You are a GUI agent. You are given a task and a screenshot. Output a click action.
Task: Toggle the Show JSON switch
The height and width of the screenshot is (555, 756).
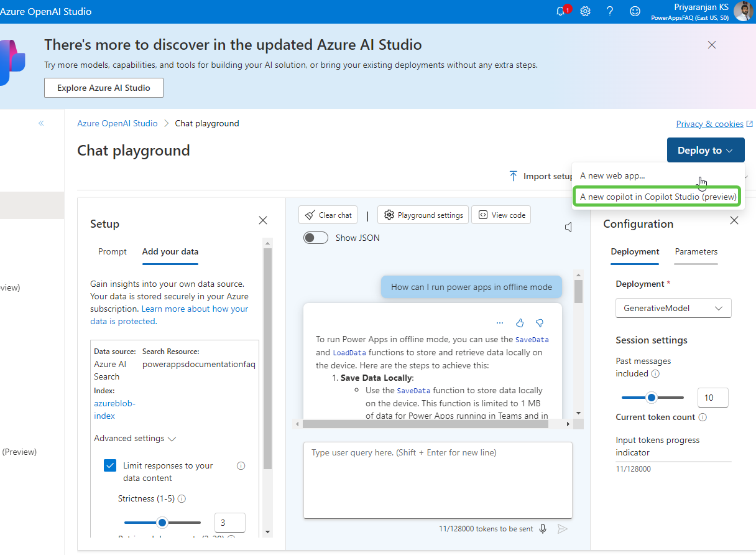pyautogui.click(x=316, y=238)
